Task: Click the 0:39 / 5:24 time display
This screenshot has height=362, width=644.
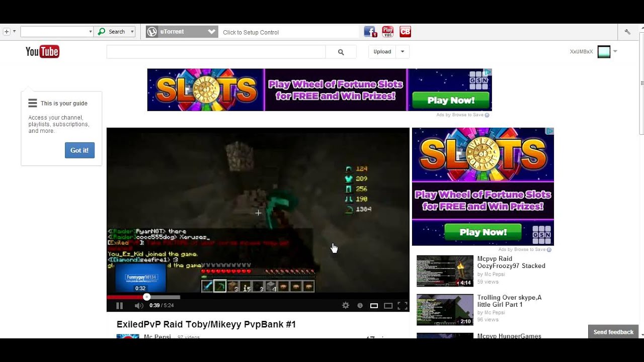Action: tap(162, 305)
